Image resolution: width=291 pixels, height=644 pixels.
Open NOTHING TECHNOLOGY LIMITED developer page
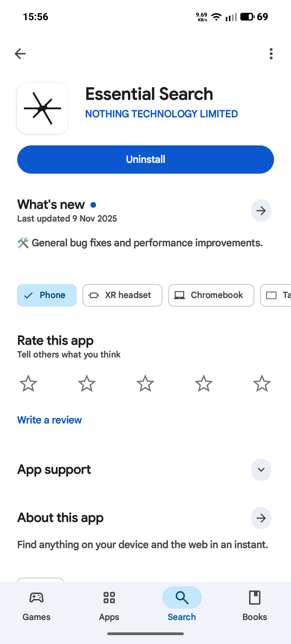pyautogui.click(x=161, y=114)
